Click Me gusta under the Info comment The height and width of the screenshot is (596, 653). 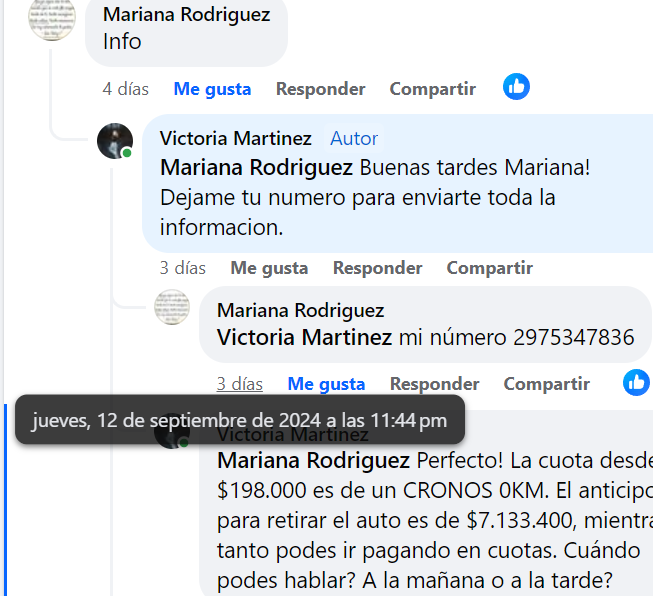212,89
